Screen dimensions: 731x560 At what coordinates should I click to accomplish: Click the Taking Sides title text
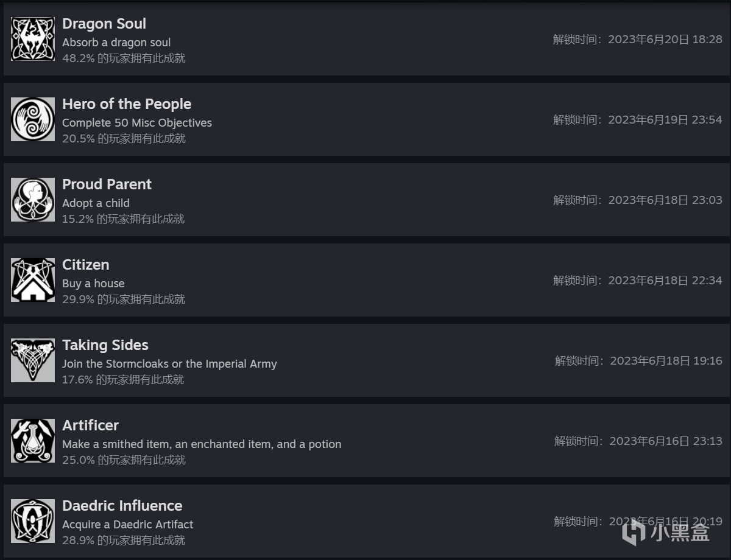tap(105, 345)
